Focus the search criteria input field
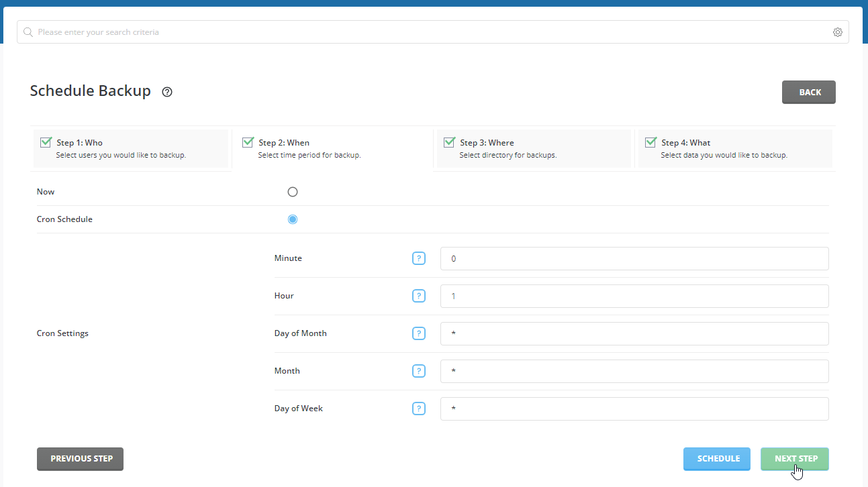 [x=433, y=32]
